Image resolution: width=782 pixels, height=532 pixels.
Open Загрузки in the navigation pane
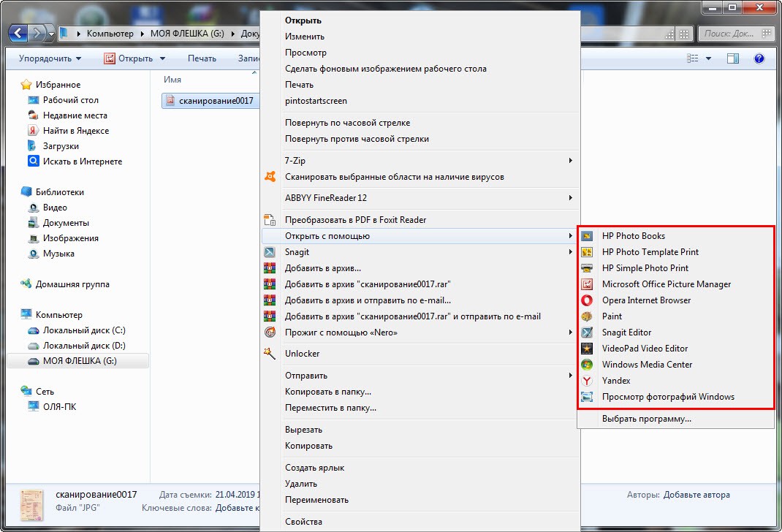(x=61, y=146)
